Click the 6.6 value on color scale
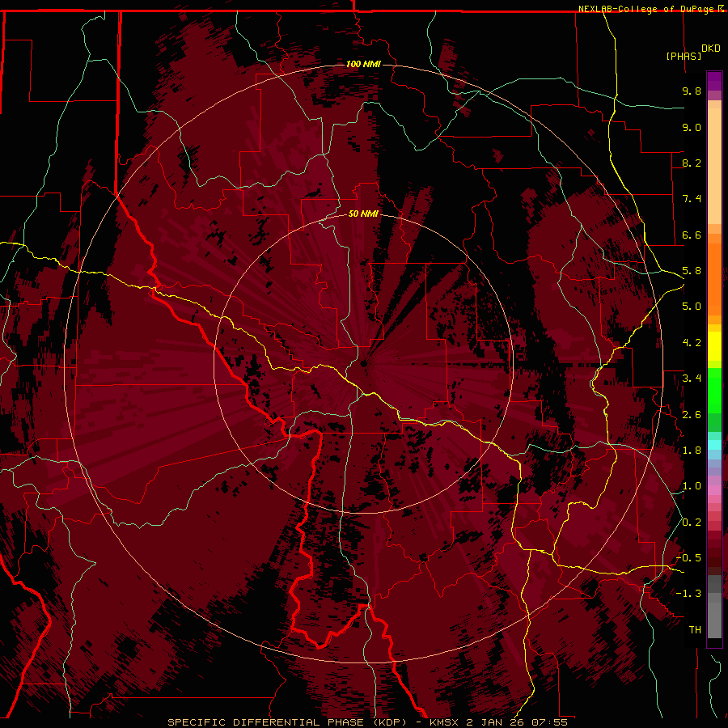 pyautogui.click(x=692, y=235)
